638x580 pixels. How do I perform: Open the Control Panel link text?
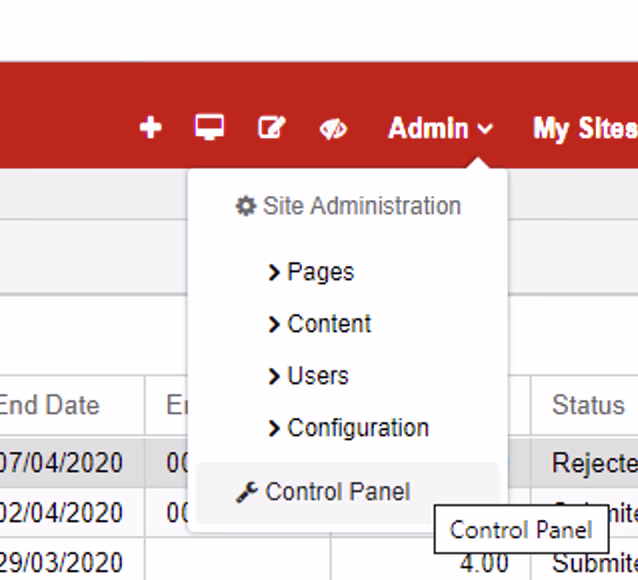pyautogui.click(x=338, y=492)
